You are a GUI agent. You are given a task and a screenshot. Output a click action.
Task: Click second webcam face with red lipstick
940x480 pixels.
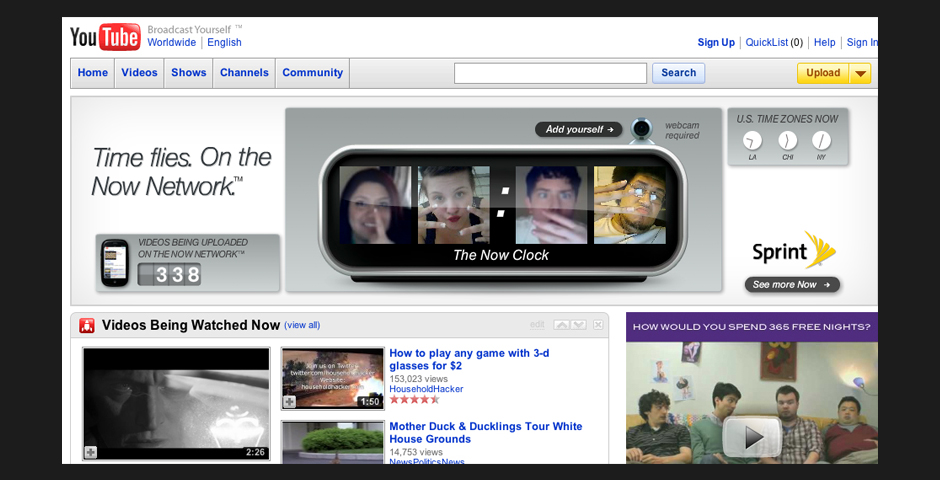point(453,205)
